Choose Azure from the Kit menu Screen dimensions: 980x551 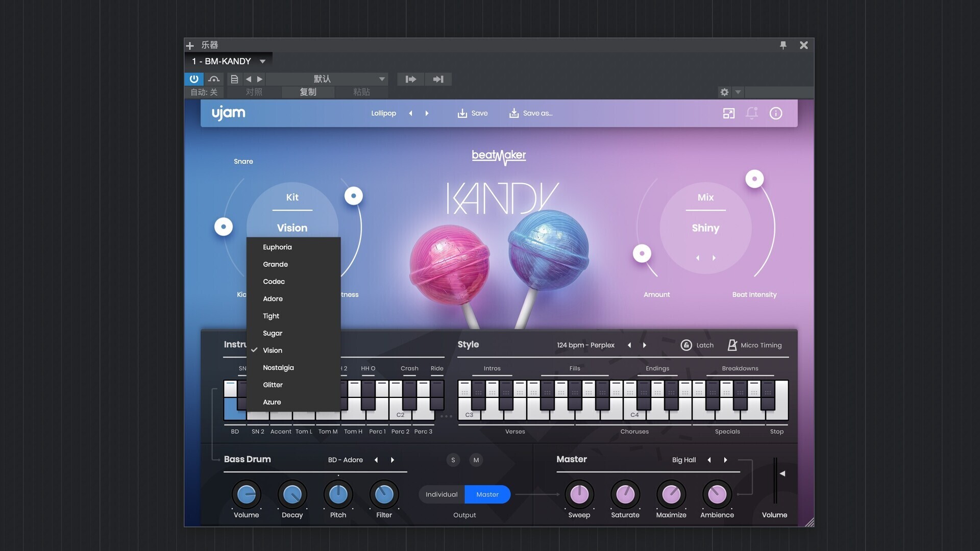click(293, 402)
